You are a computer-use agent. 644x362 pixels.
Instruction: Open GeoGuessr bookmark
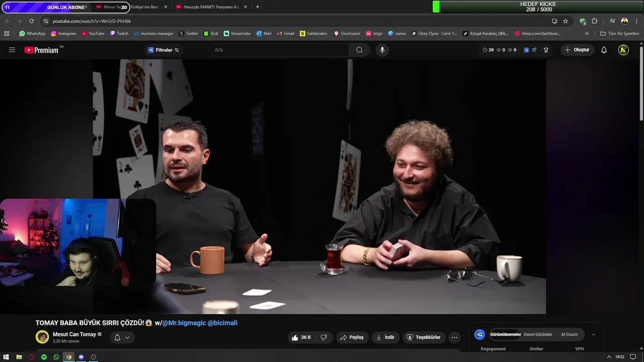(x=347, y=34)
